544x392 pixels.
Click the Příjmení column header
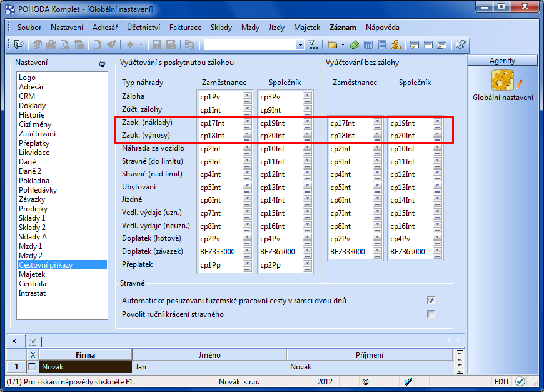click(x=370, y=355)
